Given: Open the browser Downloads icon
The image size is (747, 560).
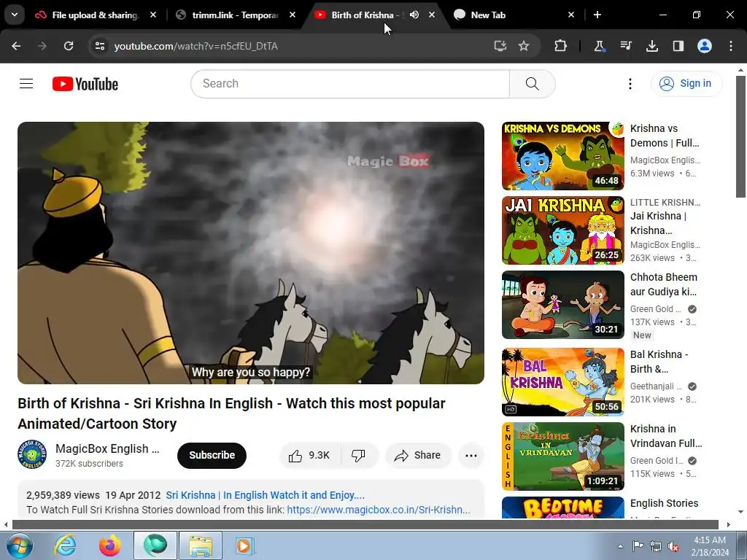Looking at the screenshot, I should click(651, 46).
